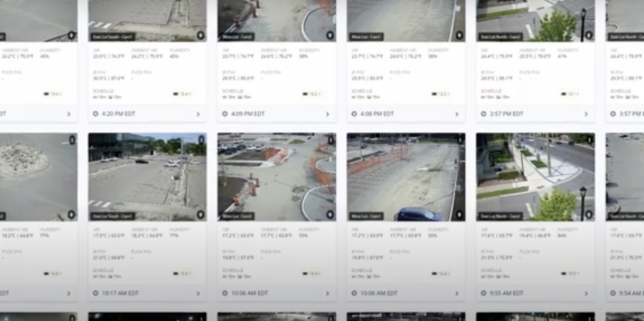This screenshot has height=321, width=644.
Task: Click battery voltage indicator on 4:20 PM card
Action: [182, 94]
